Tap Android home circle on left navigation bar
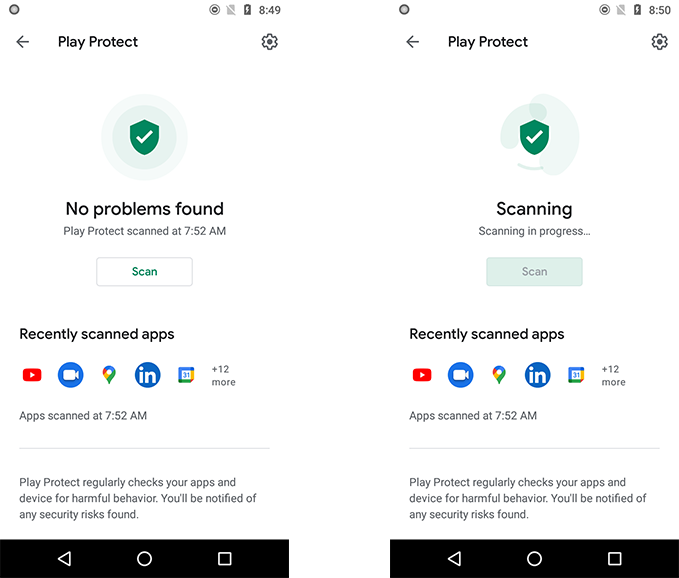 click(x=144, y=559)
